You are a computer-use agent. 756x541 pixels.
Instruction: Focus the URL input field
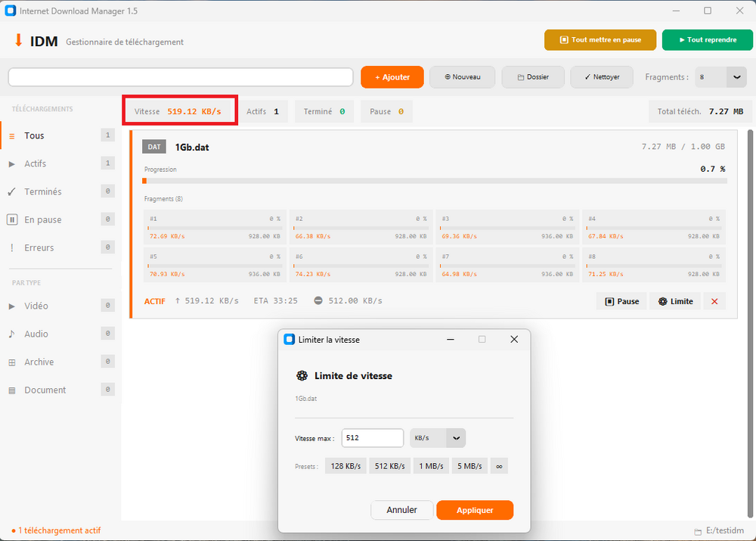[x=181, y=77]
